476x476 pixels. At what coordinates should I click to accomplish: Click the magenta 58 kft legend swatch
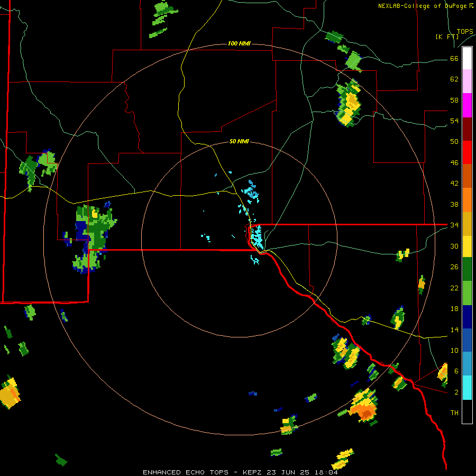pos(467,105)
